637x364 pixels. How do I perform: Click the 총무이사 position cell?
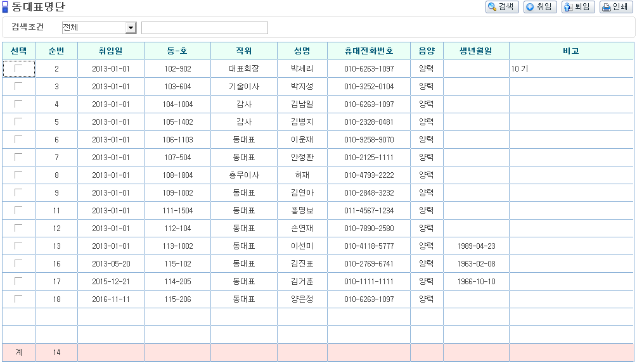(244, 175)
